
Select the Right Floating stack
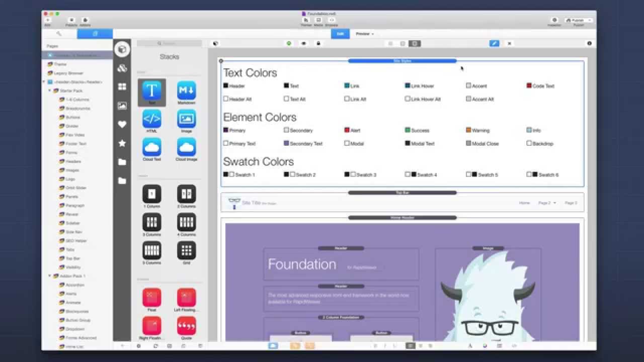pyautogui.click(x=151, y=328)
